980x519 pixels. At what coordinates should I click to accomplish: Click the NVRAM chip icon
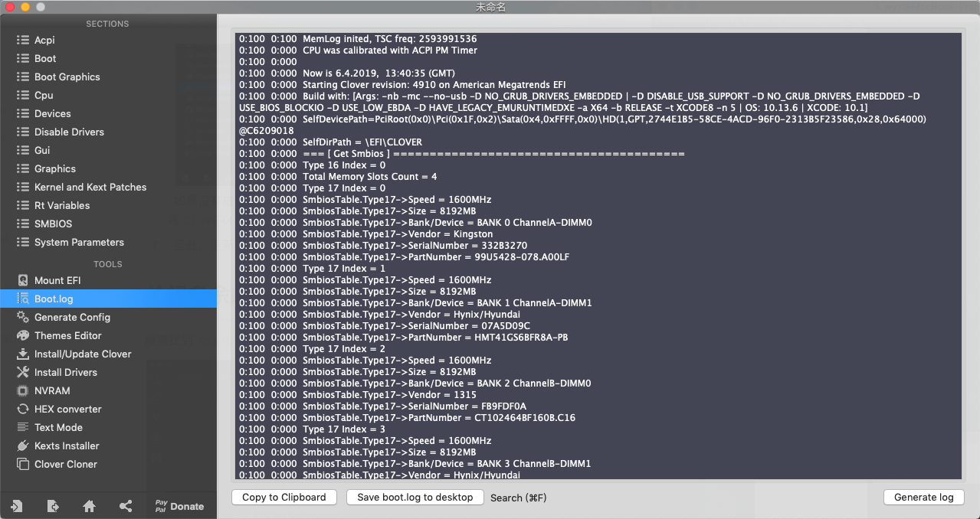pos(22,390)
